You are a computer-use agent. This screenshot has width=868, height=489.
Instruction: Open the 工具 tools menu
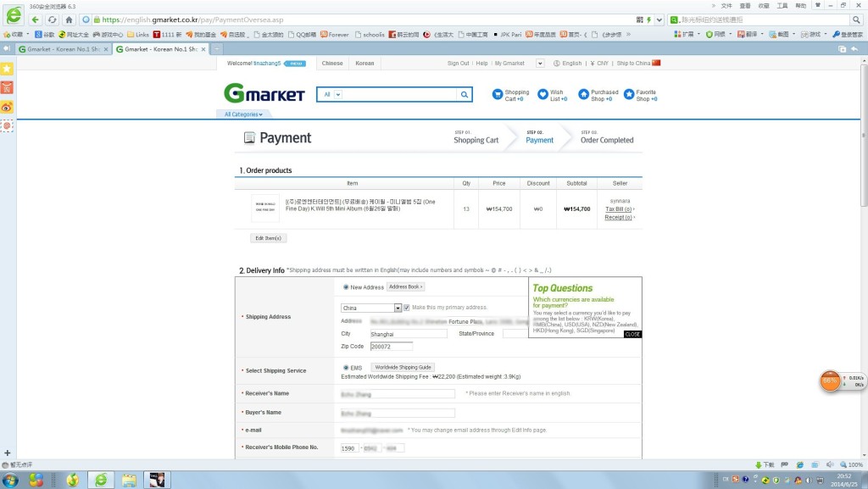pos(782,6)
